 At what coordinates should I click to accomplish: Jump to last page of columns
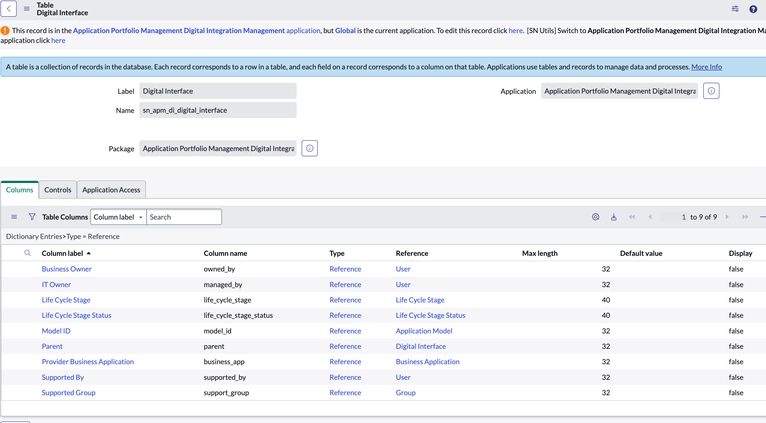745,217
